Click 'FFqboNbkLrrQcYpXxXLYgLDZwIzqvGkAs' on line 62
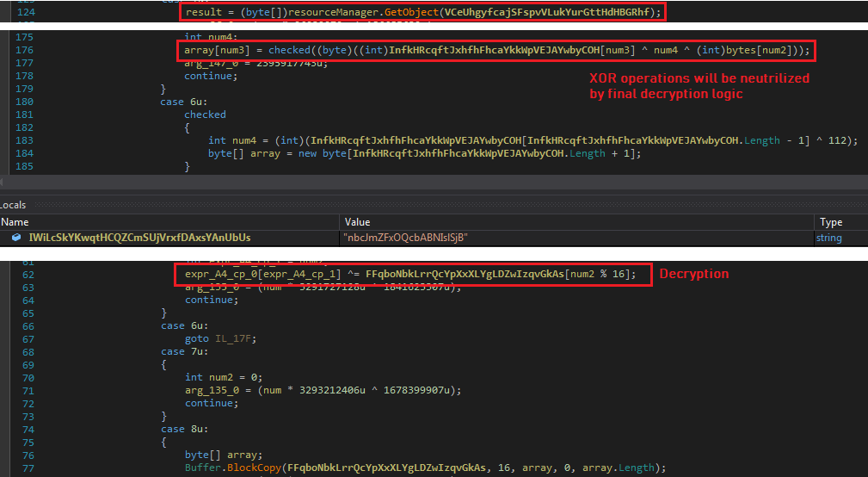Image resolution: width=868 pixels, height=477 pixels. click(465, 275)
